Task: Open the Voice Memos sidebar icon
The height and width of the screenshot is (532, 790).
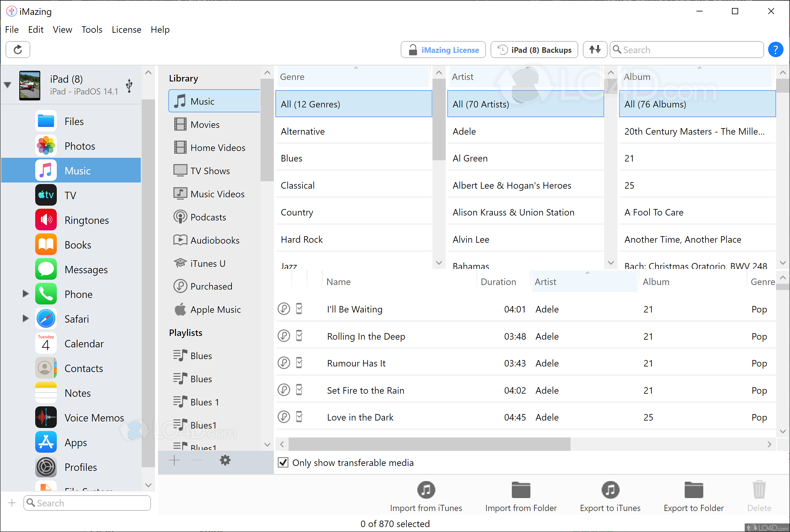Action: tap(46, 418)
